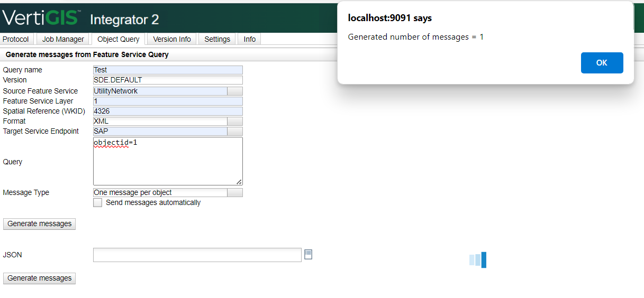Click the 'Target Service Endpoint' label

pos(41,131)
